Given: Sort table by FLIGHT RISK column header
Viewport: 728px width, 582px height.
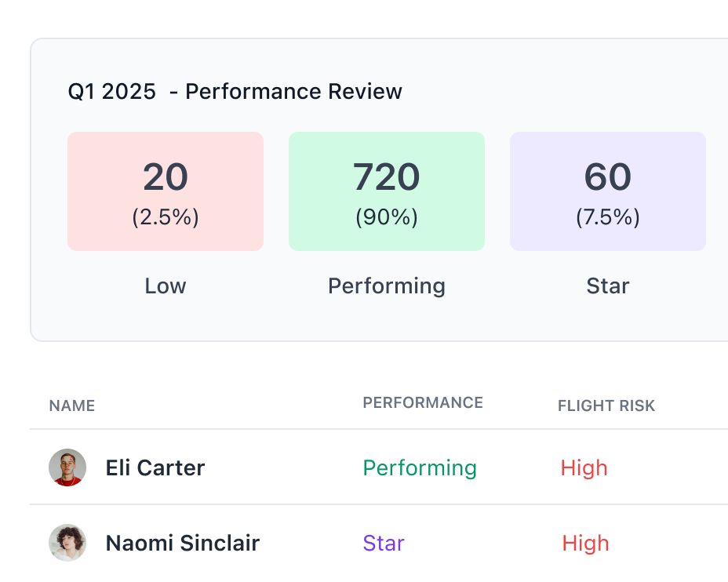Looking at the screenshot, I should pyautogui.click(x=606, y=406).
